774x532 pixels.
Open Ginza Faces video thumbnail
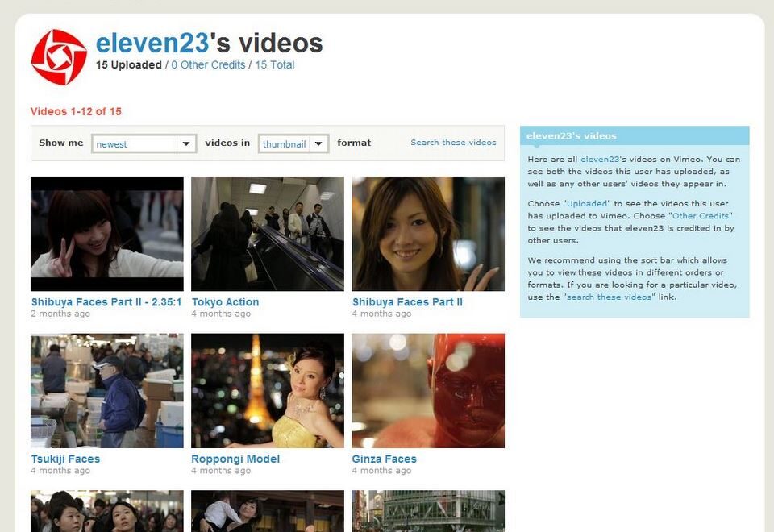point(428,390)
